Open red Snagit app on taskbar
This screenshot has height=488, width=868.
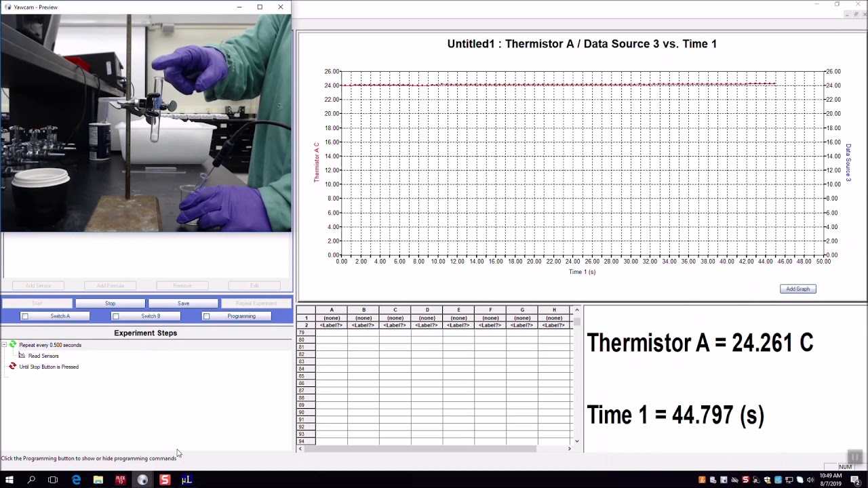(x=165, y=480)
